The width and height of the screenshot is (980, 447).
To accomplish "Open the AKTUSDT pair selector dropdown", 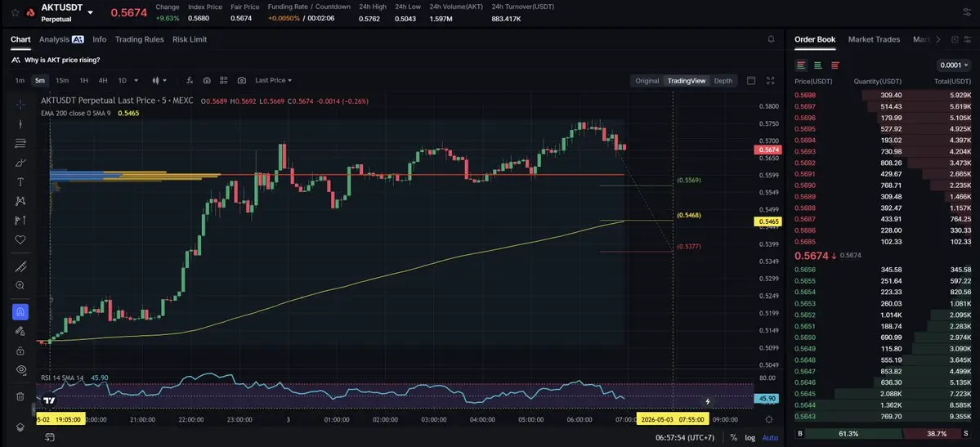I will pyautogui.click(x=91, y=12).
